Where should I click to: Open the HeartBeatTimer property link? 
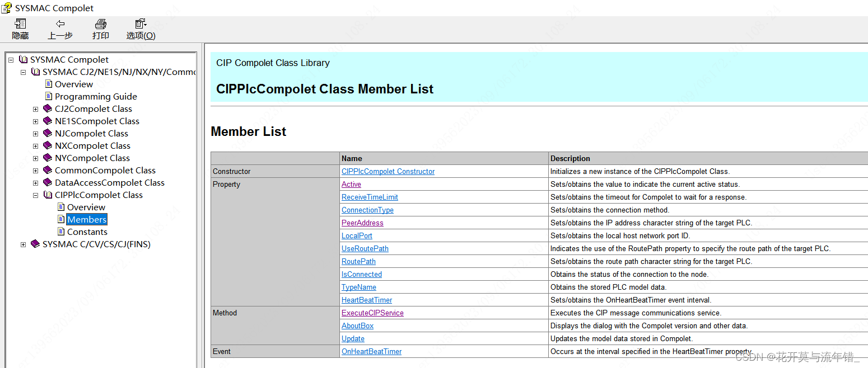point(367,300)
